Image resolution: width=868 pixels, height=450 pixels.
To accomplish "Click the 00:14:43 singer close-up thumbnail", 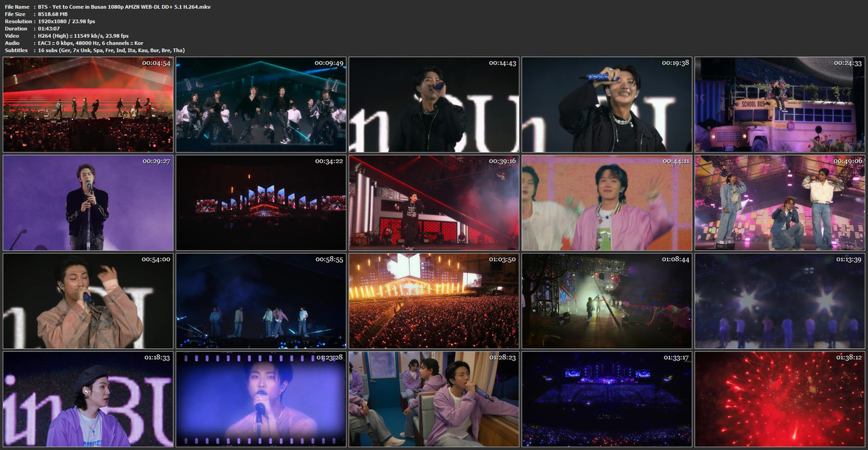I will click(434, 104).
